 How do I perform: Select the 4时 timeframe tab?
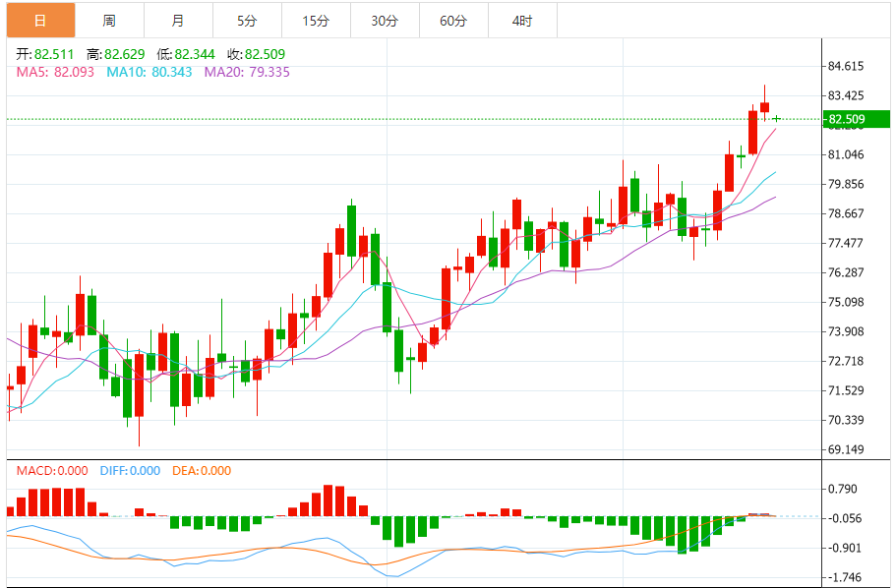(522, 21)
